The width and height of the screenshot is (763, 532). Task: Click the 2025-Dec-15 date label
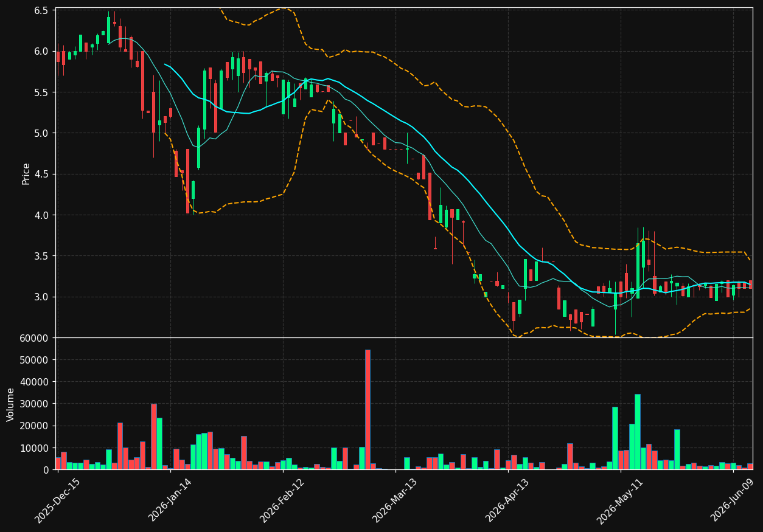click(58, 500)
